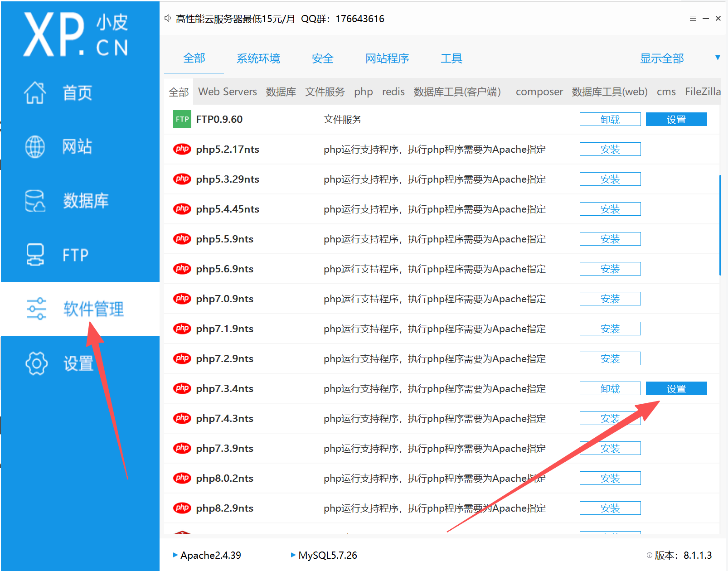Select the 软件管理 sliders icon
728x571 pixels.
[x=36, y=309]
